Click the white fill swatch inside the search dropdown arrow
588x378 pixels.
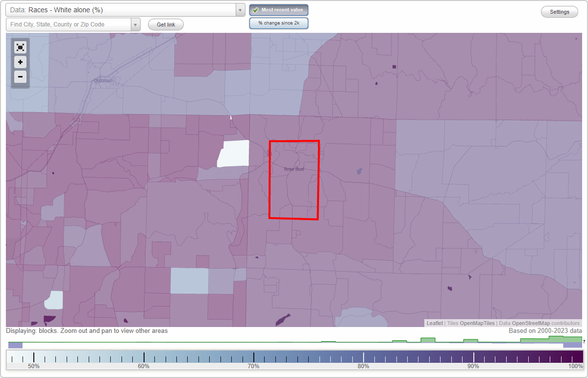tap(136, 24)
